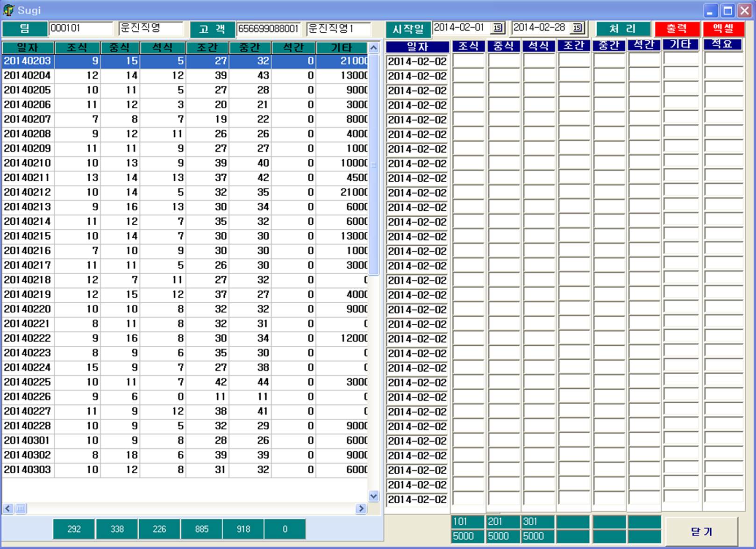
Task: Click the 닫기 close button
Action: 701,531
